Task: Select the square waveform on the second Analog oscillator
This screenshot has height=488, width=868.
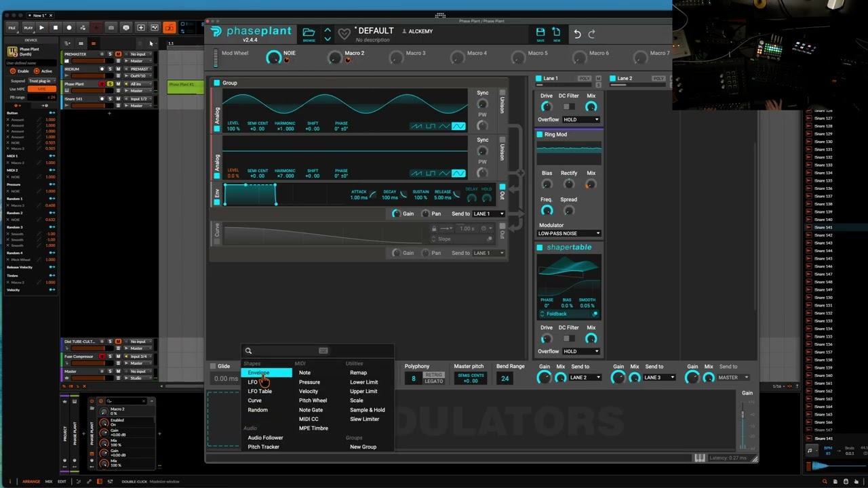Action: (431, 174)
